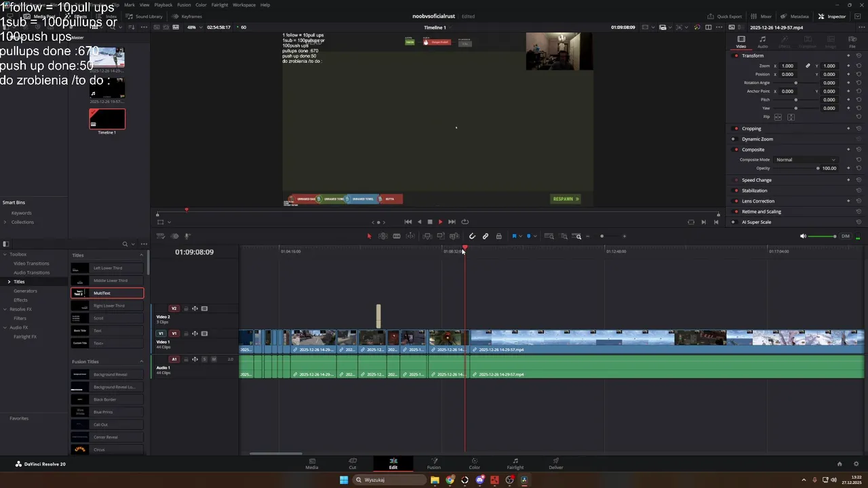Image resolution: width=868 pixels, height=488 pixels.
Task: Mute the Audio 1 track with M button
Action: click(214, 359)
